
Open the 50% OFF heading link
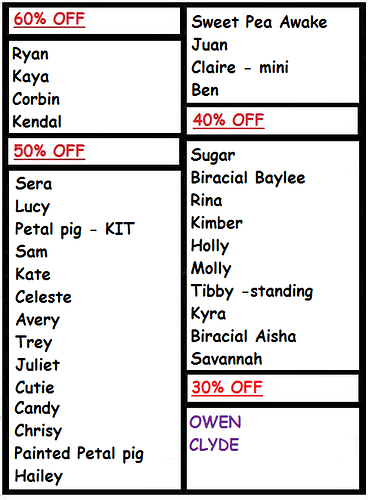(x=49, y=151)
